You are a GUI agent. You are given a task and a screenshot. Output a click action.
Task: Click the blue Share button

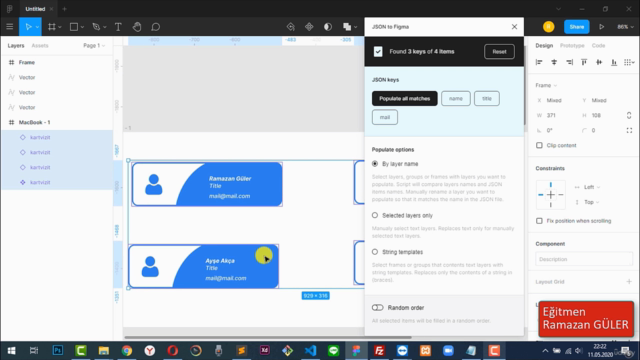576,27
